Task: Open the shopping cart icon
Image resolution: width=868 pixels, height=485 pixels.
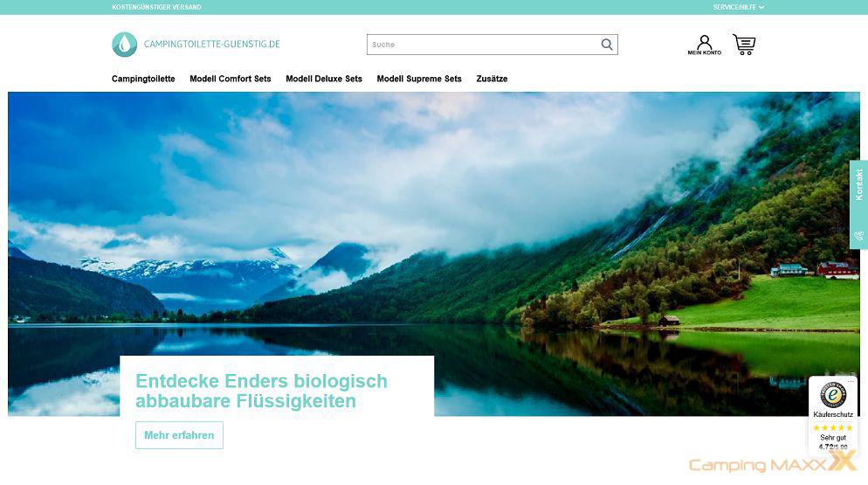Action: point(744,45)
